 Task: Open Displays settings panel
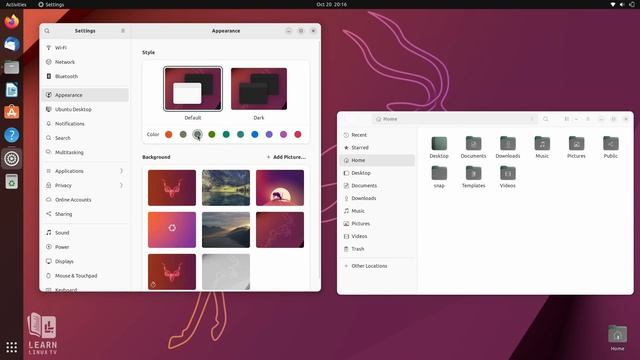85,261
